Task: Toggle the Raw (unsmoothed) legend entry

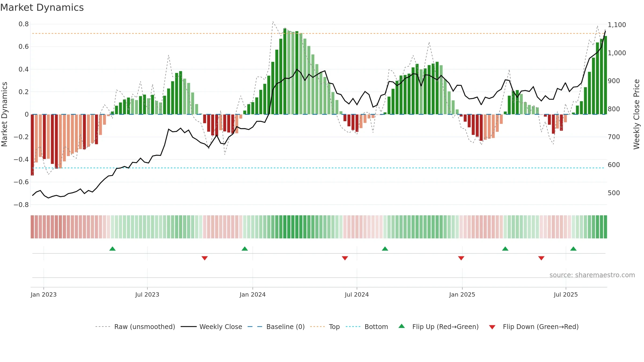Action: tap(135, 327)
